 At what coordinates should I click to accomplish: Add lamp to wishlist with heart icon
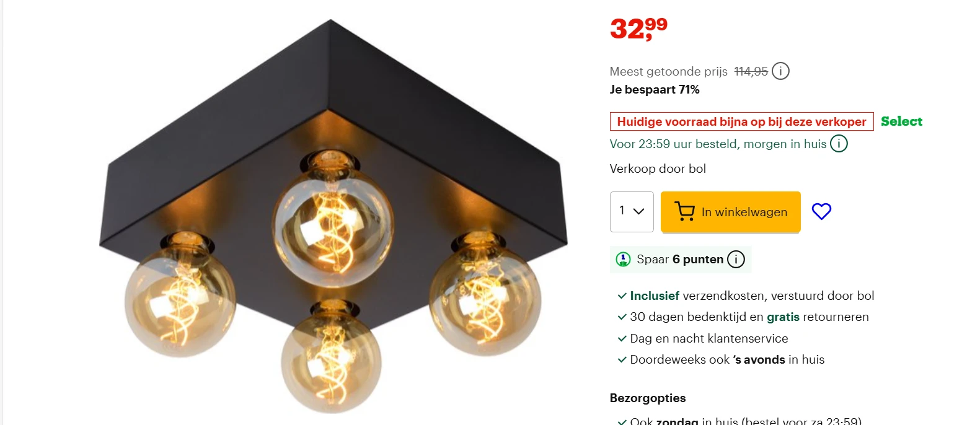[821, 212]
